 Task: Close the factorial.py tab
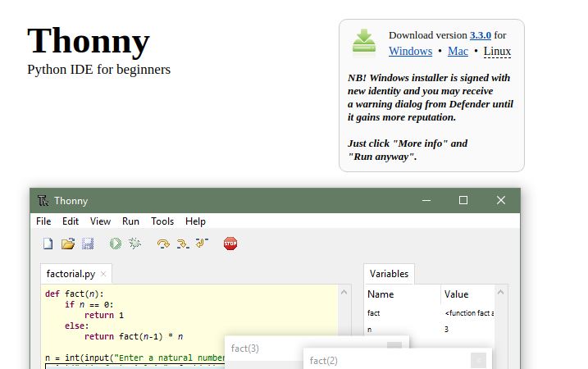[x=104, y=274]
